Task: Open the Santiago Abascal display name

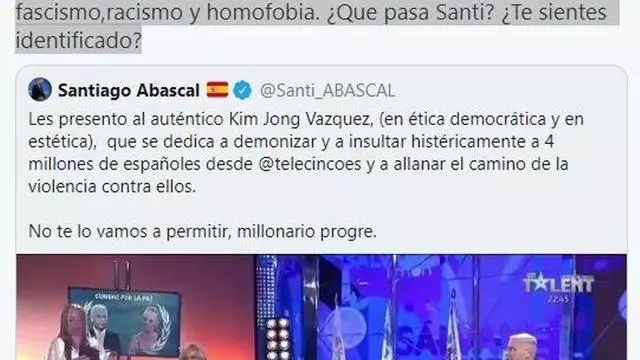Action: tap(129, 90)
